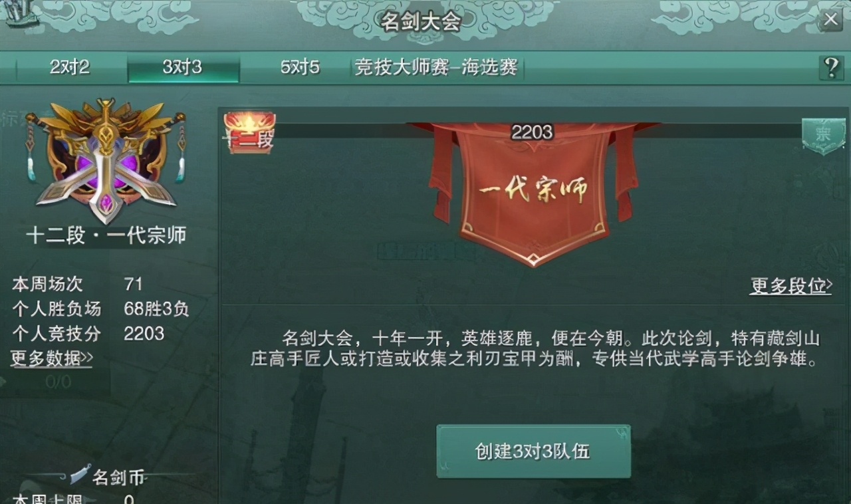Click the 名剑币 sword currency icon
The width and height of the screenshot is (851, 504).
[80, 475]
